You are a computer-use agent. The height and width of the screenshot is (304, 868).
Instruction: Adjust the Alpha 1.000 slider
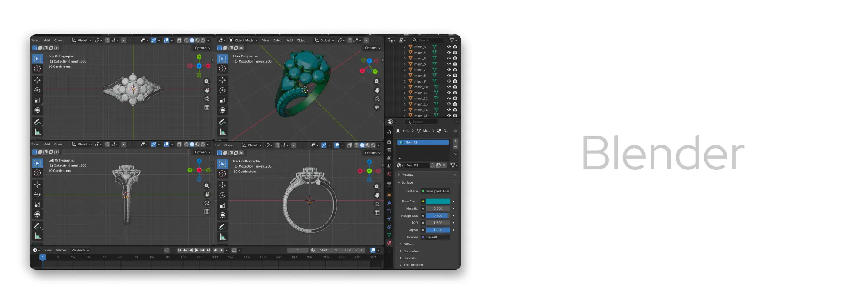(x=438, y=230)
